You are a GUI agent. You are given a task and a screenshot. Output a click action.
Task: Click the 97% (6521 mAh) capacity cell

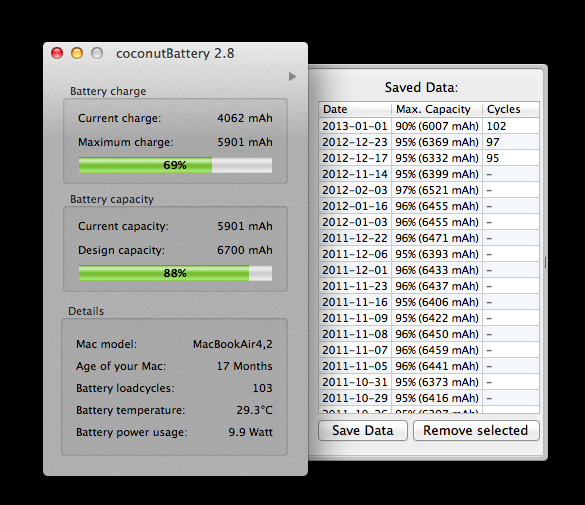click(x=437, y=190)
